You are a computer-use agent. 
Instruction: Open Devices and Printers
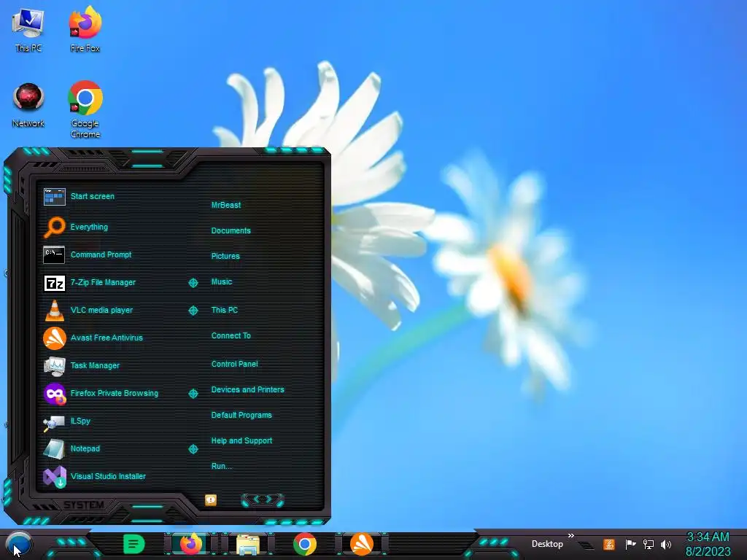248,389
